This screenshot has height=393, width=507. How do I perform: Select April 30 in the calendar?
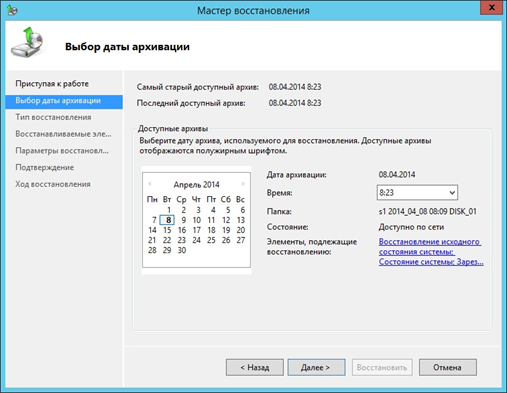(x=182, y=250)
